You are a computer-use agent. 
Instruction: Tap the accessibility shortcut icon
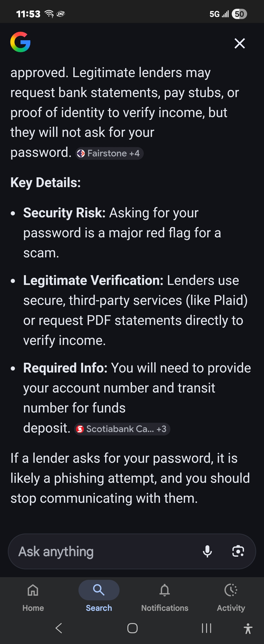point(248,628)
